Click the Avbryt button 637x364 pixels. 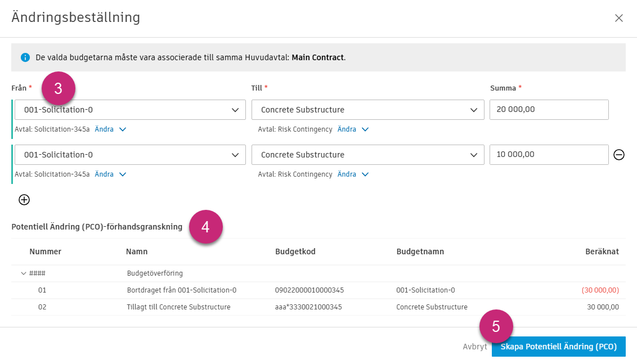pos(474,347)
